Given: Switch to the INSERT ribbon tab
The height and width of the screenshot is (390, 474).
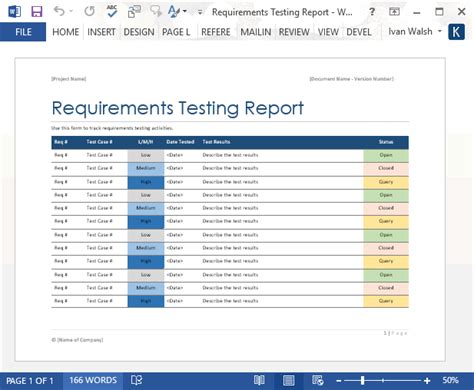Looking at the screenshot, I should point(101,32).
